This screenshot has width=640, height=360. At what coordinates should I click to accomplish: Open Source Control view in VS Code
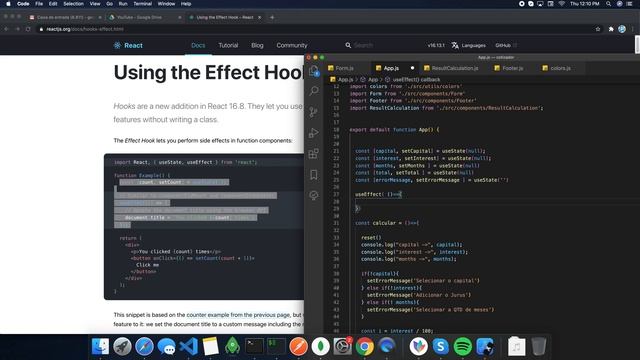[x=313, y=112]
